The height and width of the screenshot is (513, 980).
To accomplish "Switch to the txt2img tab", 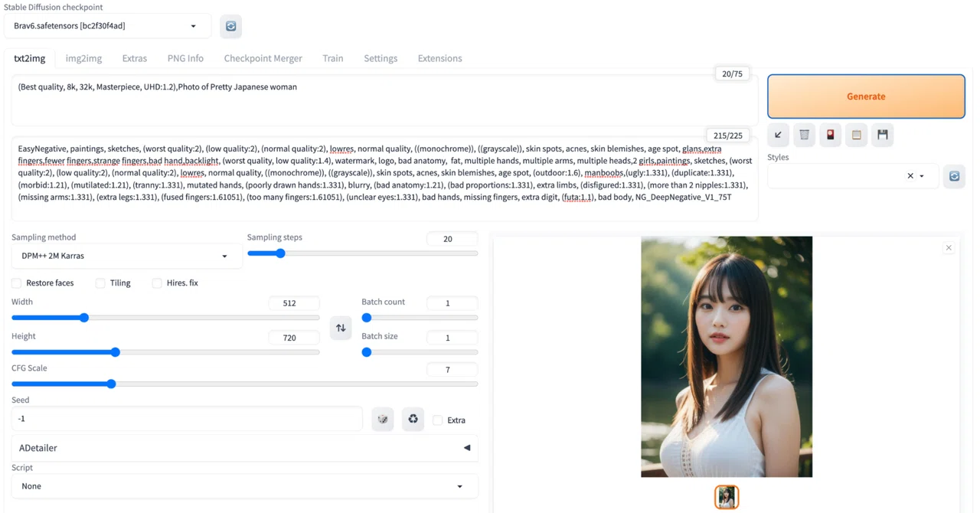I will [29, 58].
